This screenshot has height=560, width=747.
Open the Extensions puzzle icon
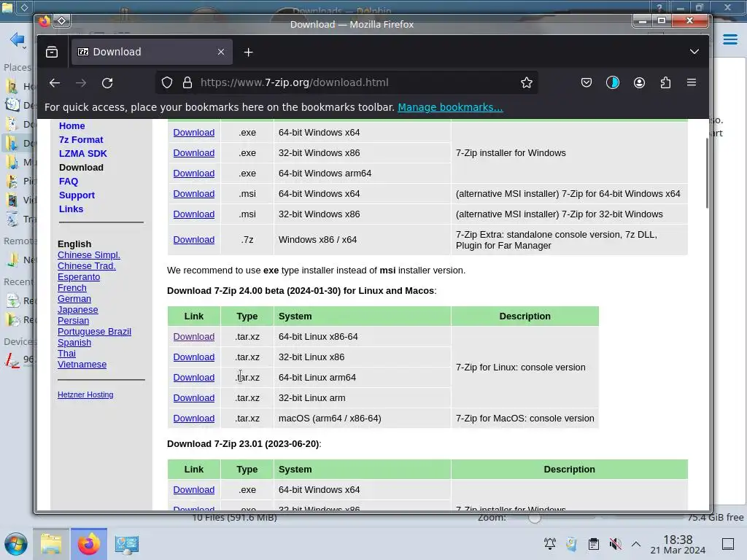665,83
